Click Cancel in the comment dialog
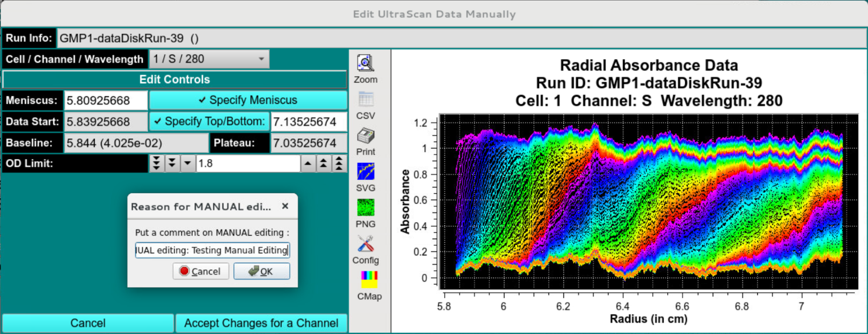868x334 pixels. [200, 271]
